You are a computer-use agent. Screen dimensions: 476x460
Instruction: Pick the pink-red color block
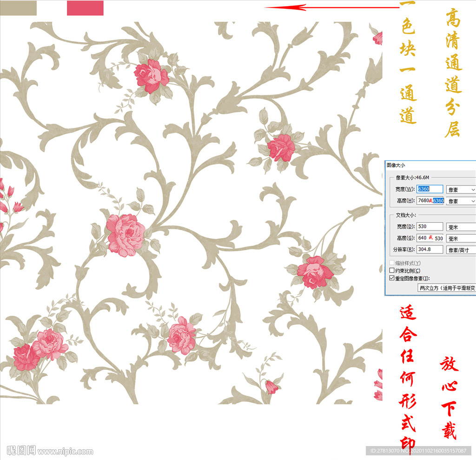tap(86, 8)
